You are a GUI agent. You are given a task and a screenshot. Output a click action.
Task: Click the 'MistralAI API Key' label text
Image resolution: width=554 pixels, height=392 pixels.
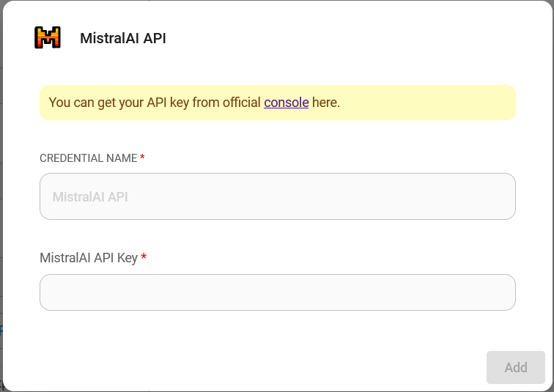[88, 258]
